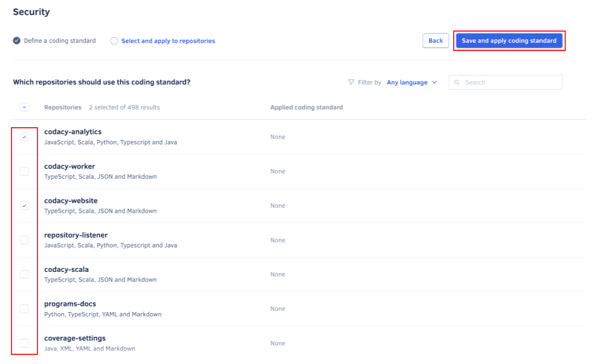The width and height of the screenshot is (592, 364).
Task: Click the search magnifier icon
Action: [x=457, y=82]
